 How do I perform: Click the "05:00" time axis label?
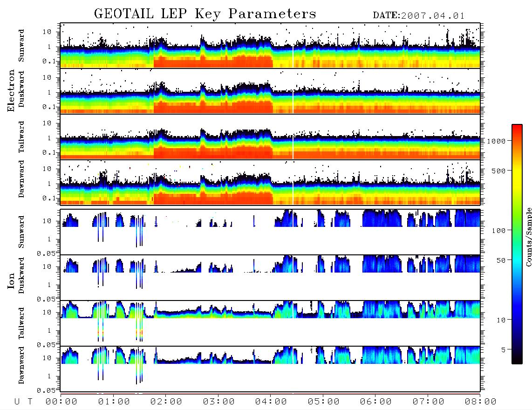click(324, 402)
